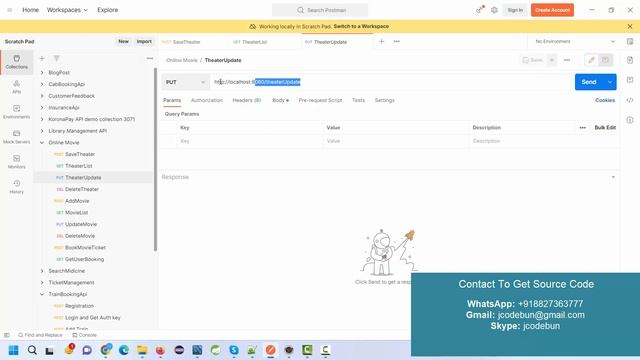Open the Send button dropdown arrow
Image resolution: width=640 pixels, height=360 pixels.
click(x=610, y=82)
